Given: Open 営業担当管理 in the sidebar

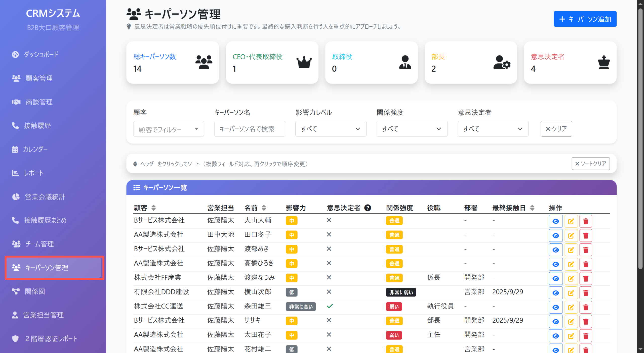Looking at the screenshot, I should (x=44, y=315).
